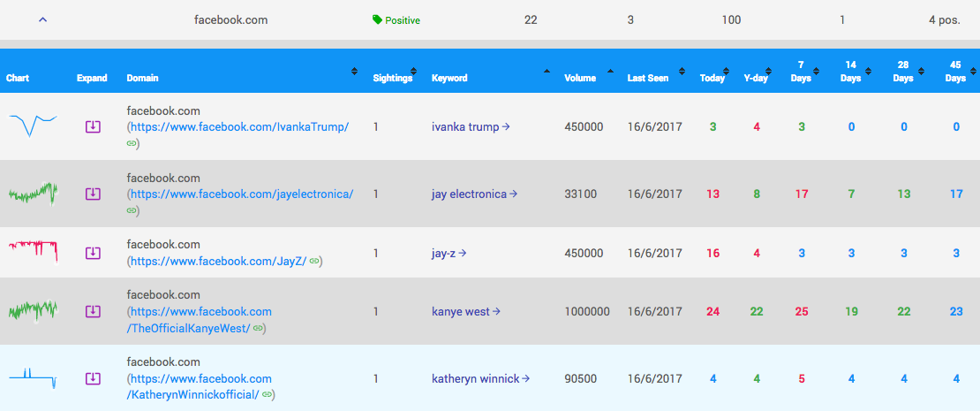Click Today value 13 for jay electronica
This screenshot has width=980, height=411.
pos(712,194)
